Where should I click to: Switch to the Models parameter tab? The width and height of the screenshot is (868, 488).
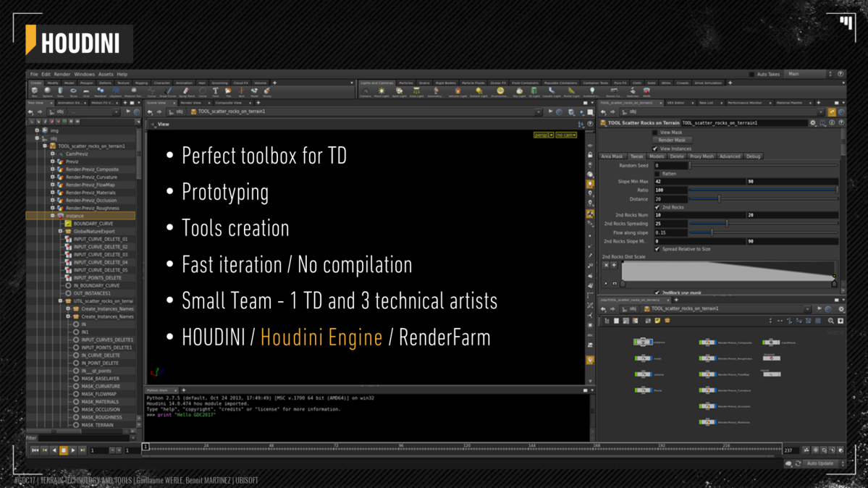click(657, 157)
